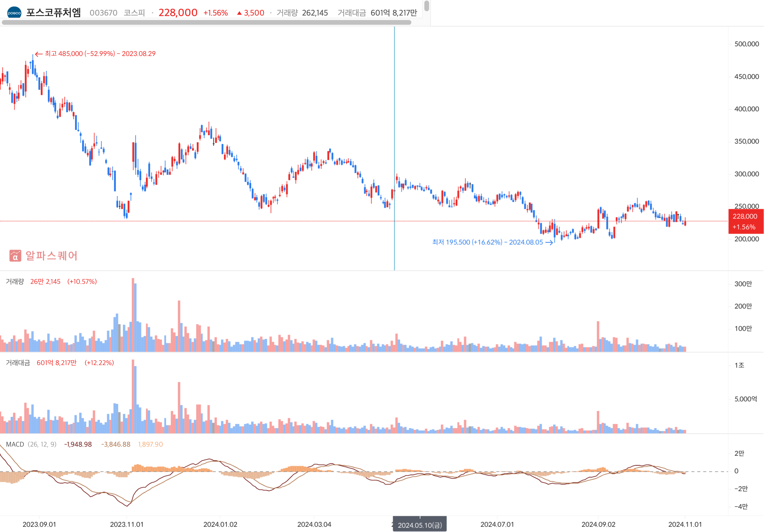Click the MACD signal value -3,846.88
The width and height of the screenshot is (764, 532).
[116, 445]
